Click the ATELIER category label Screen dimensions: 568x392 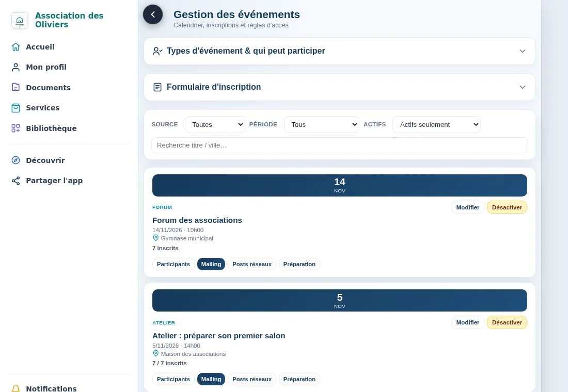point(164,322)
